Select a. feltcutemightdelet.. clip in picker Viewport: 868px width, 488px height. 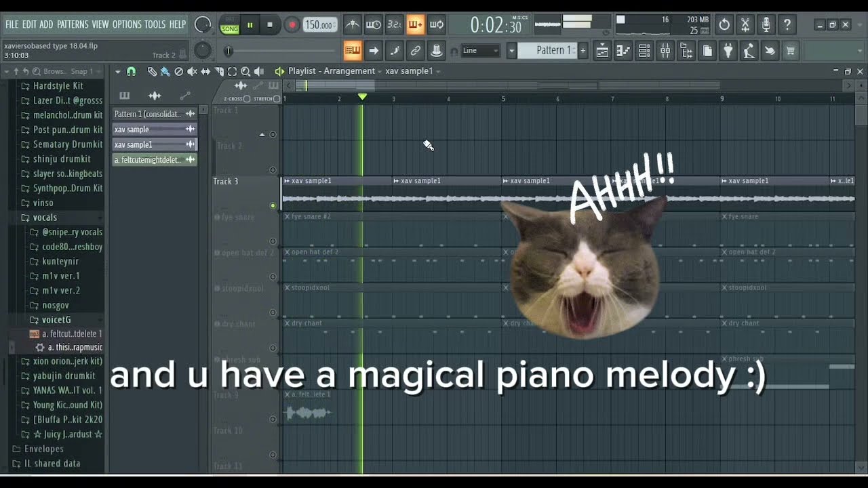(x=154, y=160)
